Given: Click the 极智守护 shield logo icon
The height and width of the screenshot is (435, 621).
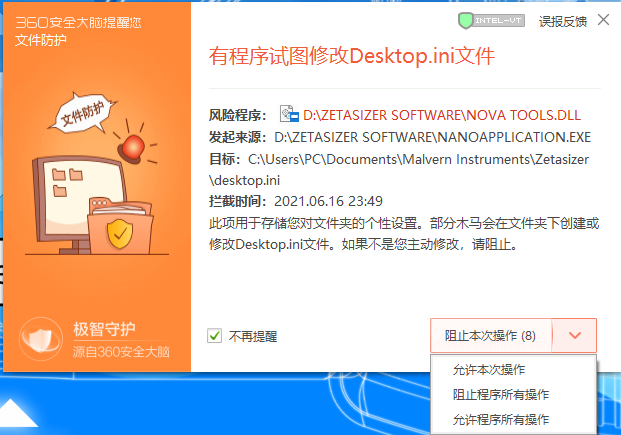Looking at the screenshot, I should 41,339.
